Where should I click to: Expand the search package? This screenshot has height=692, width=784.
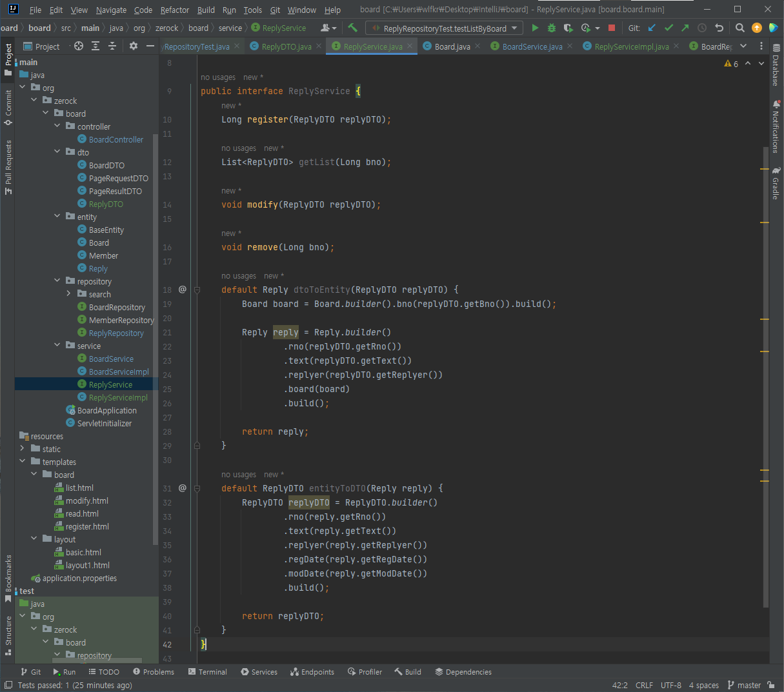click(x=69, y=294)
